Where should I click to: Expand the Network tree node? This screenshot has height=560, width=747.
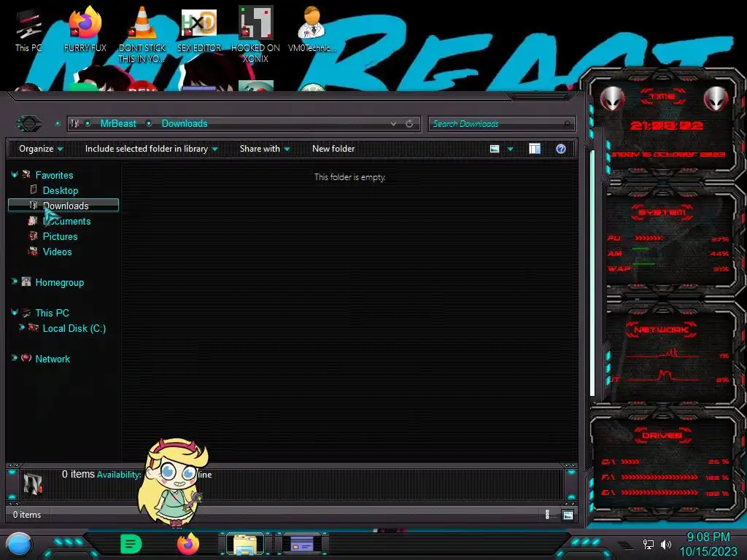click(15, 357)
